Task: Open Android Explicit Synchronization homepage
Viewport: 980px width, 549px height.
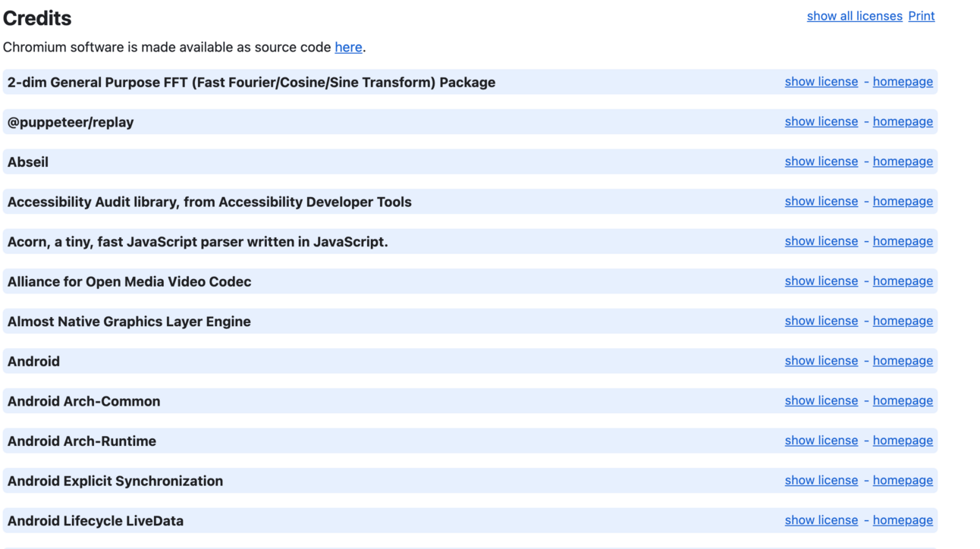Action: 903,480
